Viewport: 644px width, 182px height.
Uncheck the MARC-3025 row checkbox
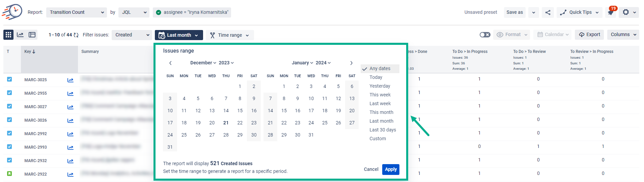(x=9, y=80)
